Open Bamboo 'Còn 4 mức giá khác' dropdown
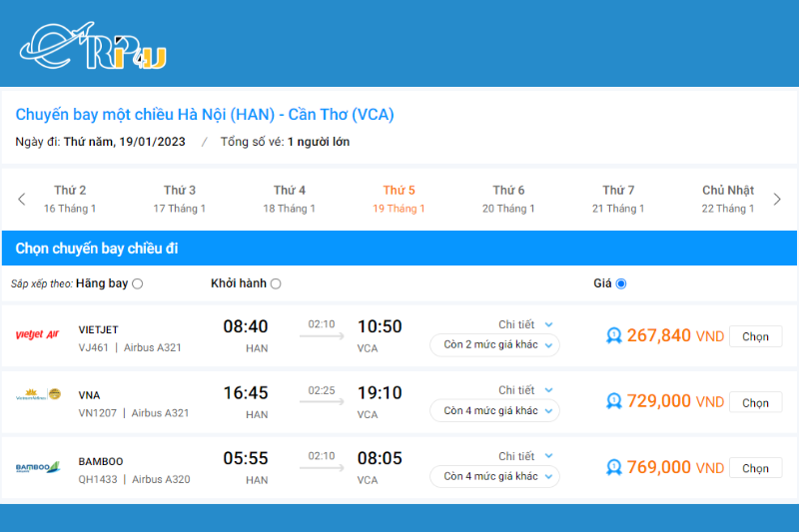The height and width of the screenshot is (532, 799). tap(494, 476)
